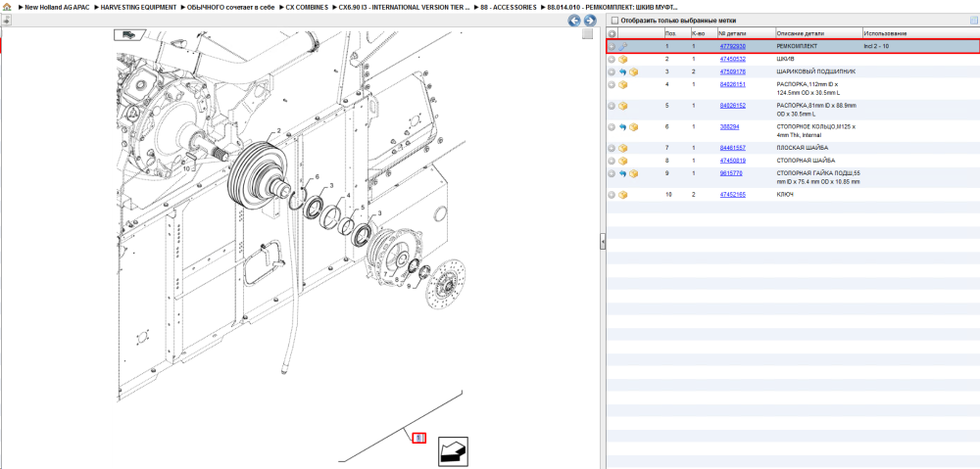The image size is (980, 469).
Task: Toggle grey select button in КЛЮЧ row
Action: 612,196
